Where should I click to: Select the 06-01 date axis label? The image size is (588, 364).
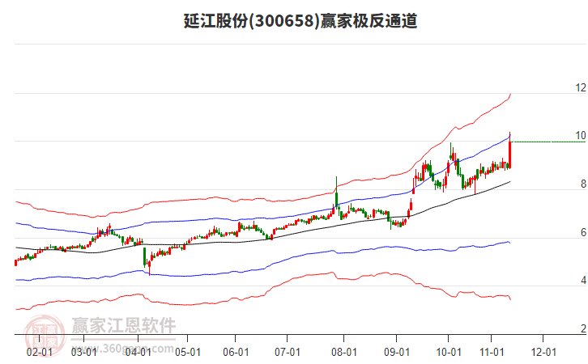(236, 352)
